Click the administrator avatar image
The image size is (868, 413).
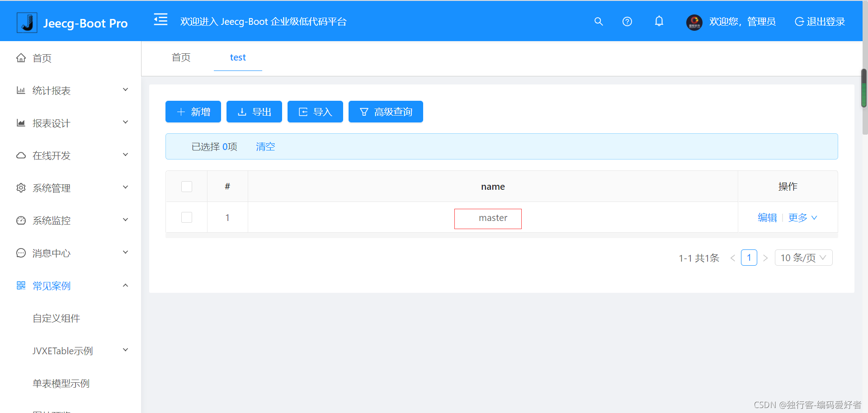coord(694,22)
